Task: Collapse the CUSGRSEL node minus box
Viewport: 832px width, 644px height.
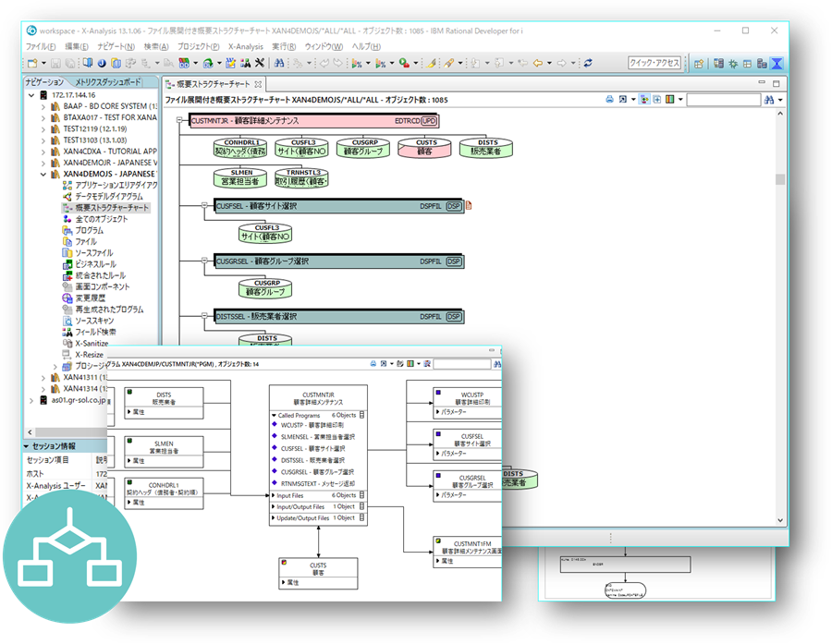Action: click(204, 260)
